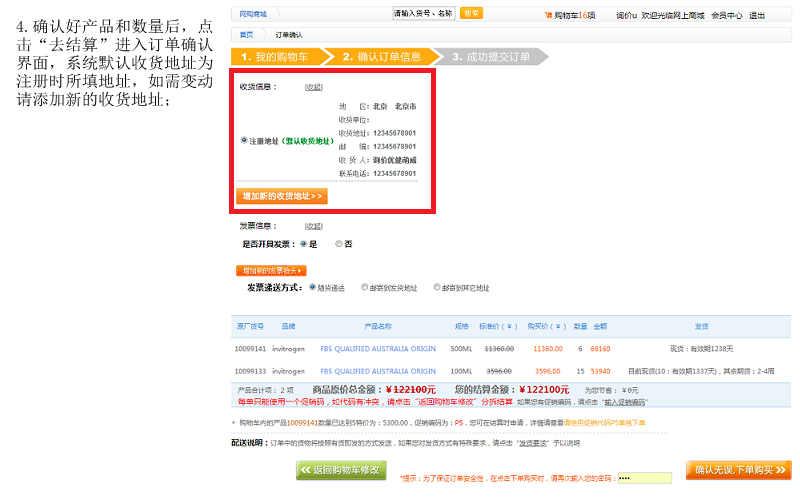The width and height of the screenshot is (800, 497).
Task: Select 否 for issuing an invoice
Action: point(339,243)
